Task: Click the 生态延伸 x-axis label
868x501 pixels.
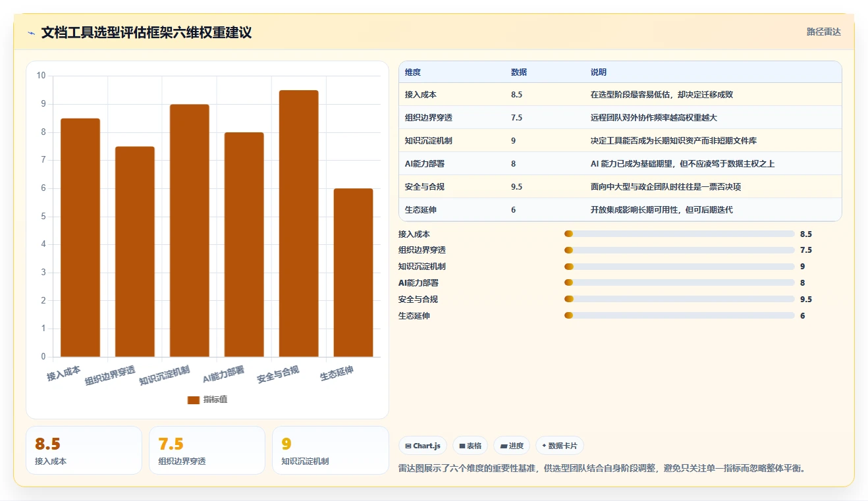Action: pyautogui.click(x=337, y=373)
